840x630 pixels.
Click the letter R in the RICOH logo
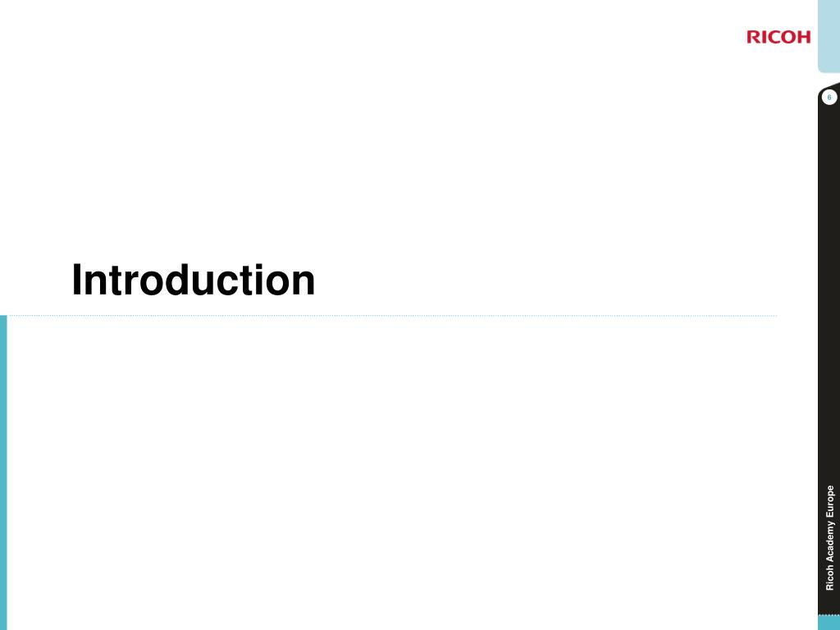tap(753, 37)
